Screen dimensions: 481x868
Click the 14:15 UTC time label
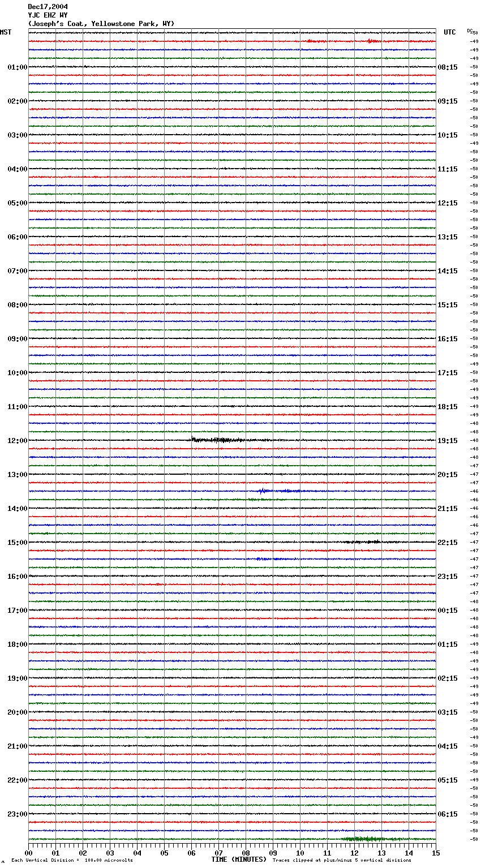click(x=448, y=271)
